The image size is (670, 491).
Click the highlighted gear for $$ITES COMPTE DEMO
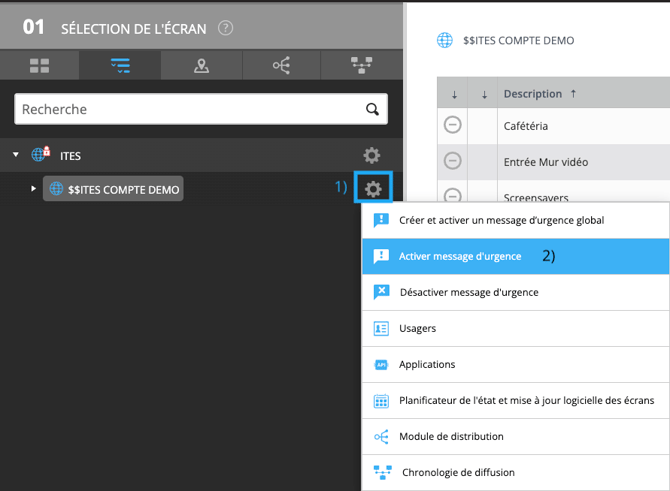tap(373, 188)
